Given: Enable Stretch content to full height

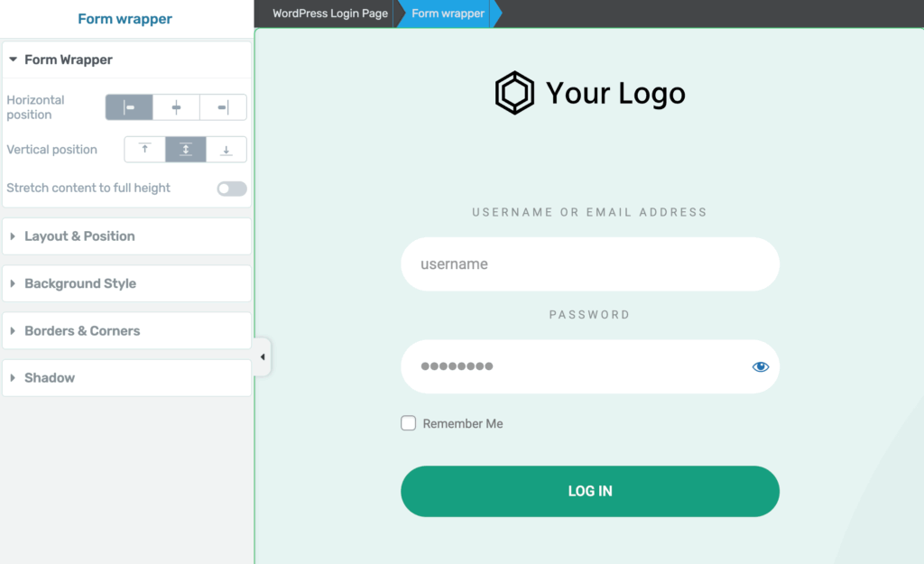Looking at the screenshot, I should coord(232,189).
